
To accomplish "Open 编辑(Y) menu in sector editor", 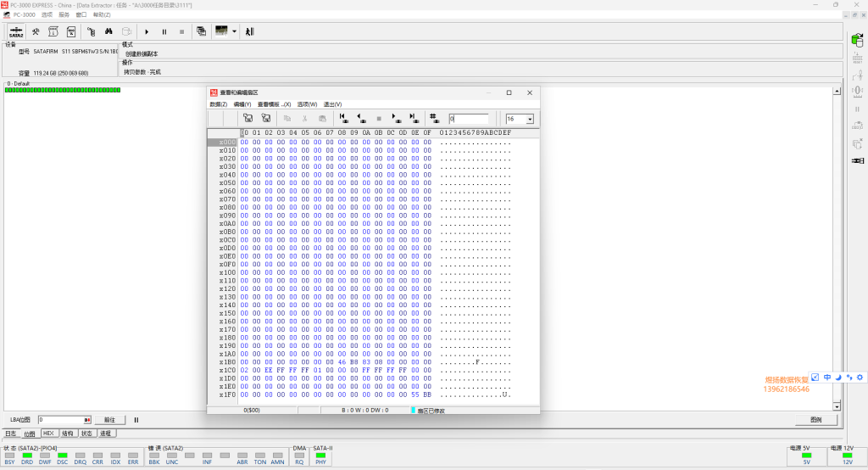I will [x=242, y=104].
